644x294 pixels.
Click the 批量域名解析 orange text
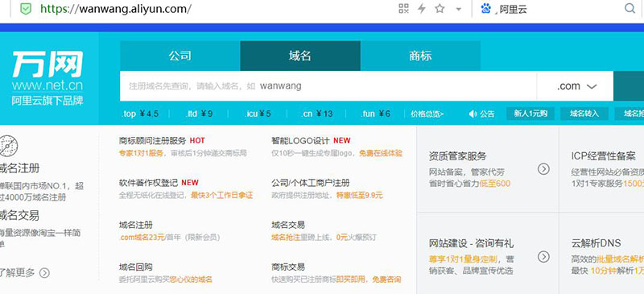(x=620, y=259)
